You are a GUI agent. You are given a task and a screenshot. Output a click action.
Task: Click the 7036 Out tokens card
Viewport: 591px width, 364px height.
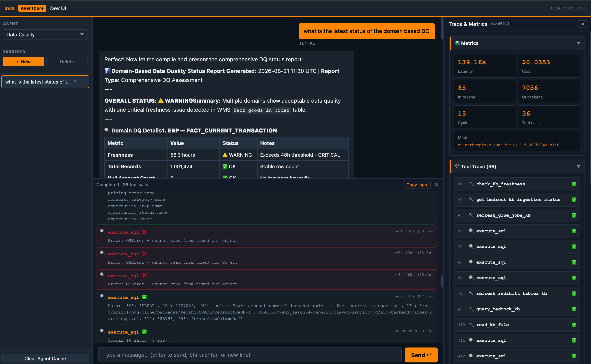pyautogui.click(x=549, y=91)
